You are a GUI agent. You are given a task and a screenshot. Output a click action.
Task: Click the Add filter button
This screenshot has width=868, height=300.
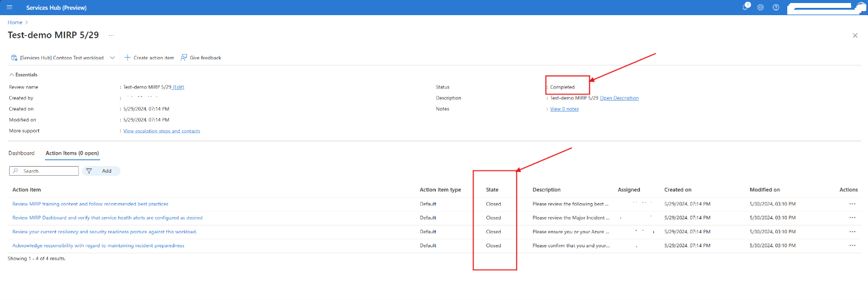click(101, 171)
